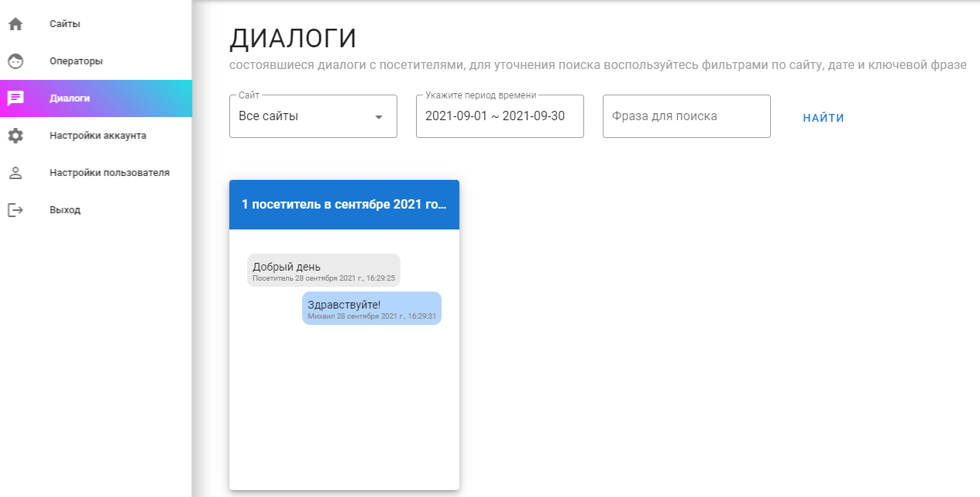Select the Диалоги menu entry
Image resolution: width=980 pixels, height=497 pixels.
70,98
